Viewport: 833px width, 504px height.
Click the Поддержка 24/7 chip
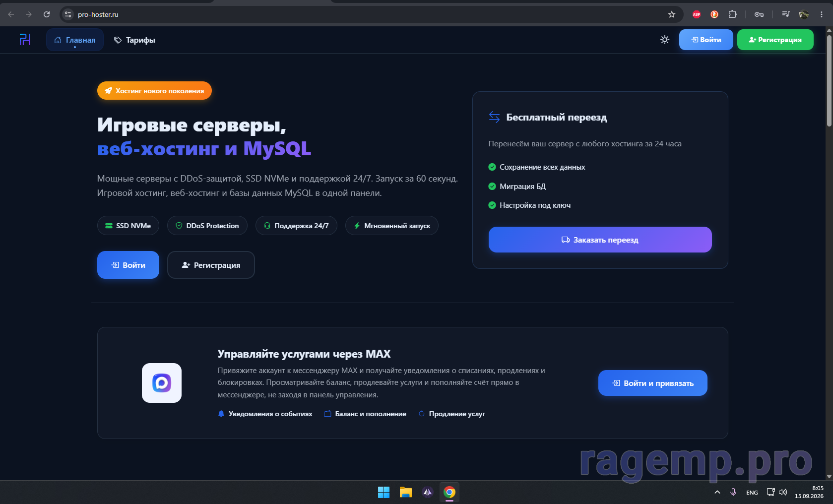point(296,226)
